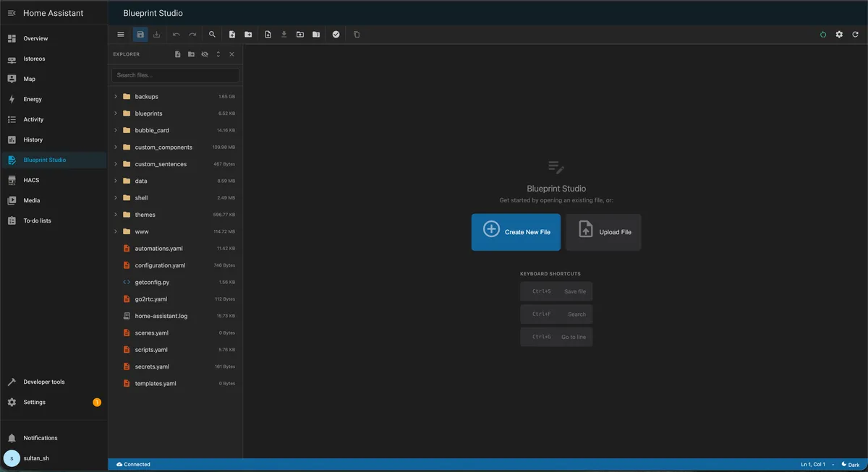Expand the shell folder chevron

(116, 197)
